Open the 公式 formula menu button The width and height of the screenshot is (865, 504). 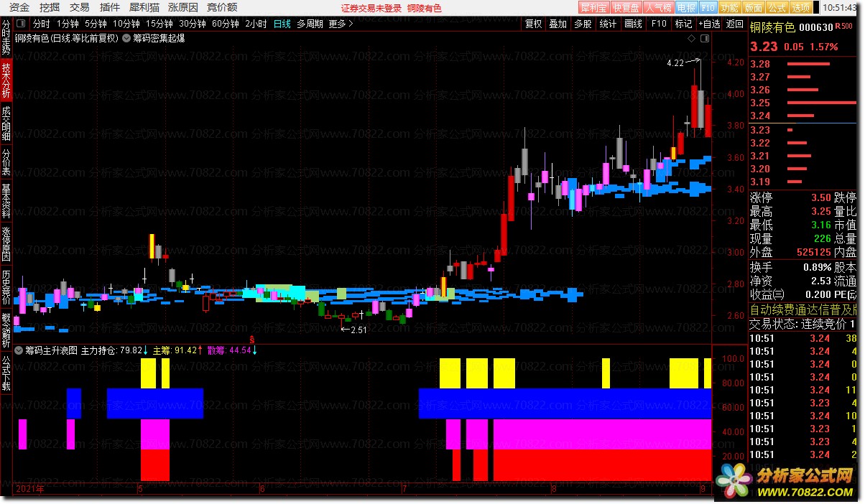777,8
